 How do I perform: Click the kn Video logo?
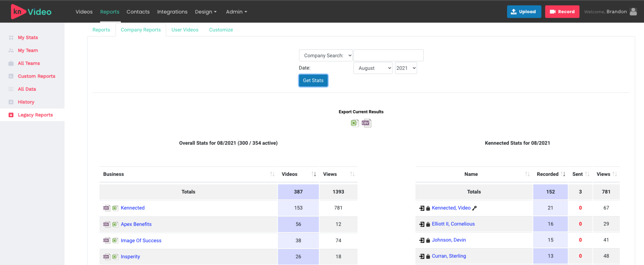(31, 12)
